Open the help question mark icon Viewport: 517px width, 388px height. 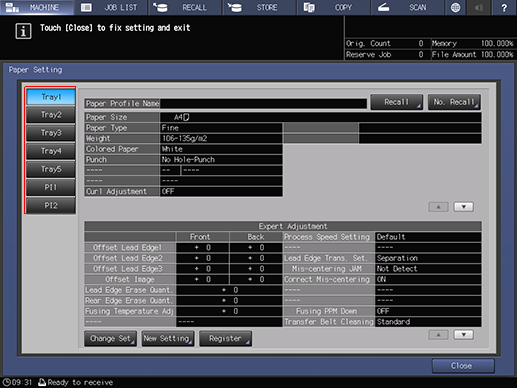[504, 7]
